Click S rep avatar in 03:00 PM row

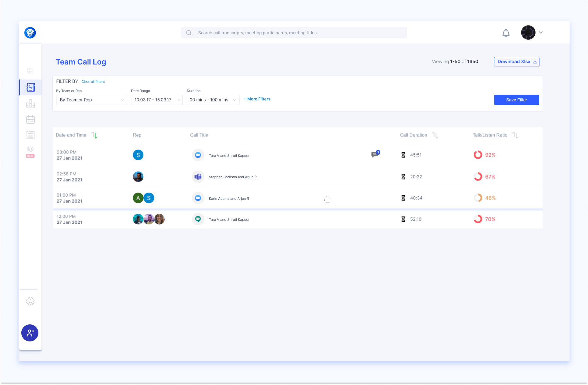point(138,155)
